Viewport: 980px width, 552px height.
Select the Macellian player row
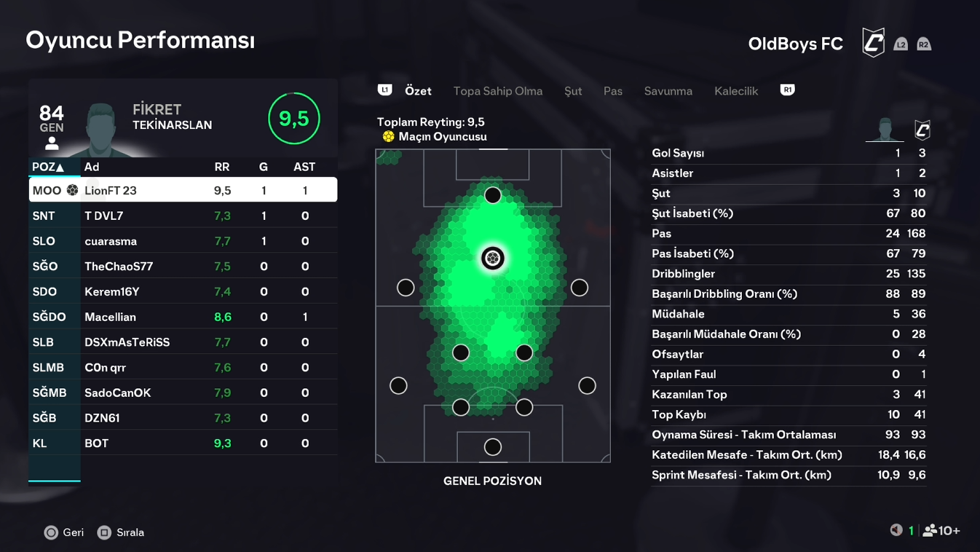click(x=183, y=317)
